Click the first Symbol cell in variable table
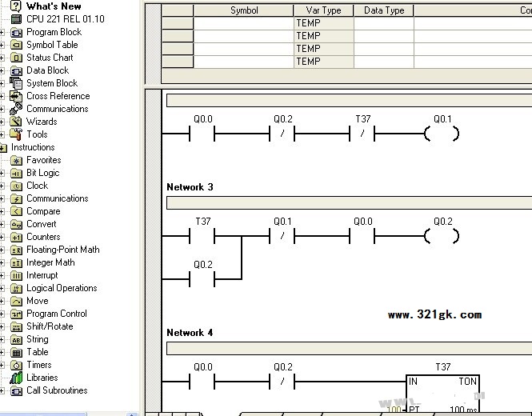532x416 pixels. [244, 23]
